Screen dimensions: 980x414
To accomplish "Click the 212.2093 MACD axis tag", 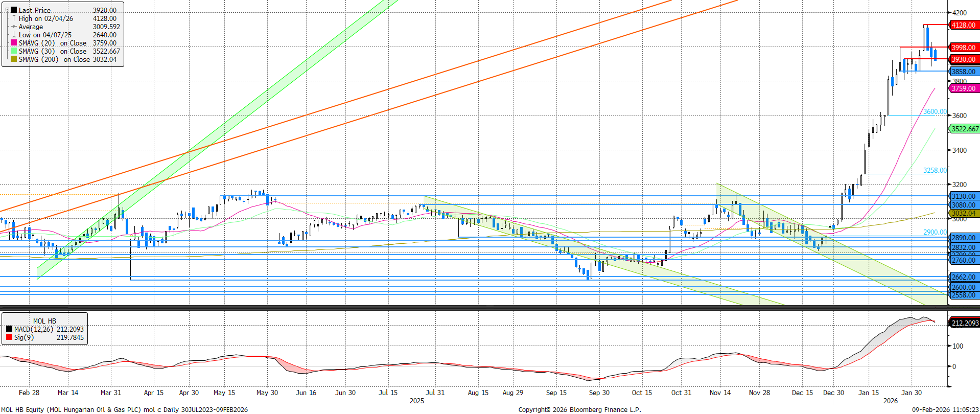I will [x=965, y=323].
